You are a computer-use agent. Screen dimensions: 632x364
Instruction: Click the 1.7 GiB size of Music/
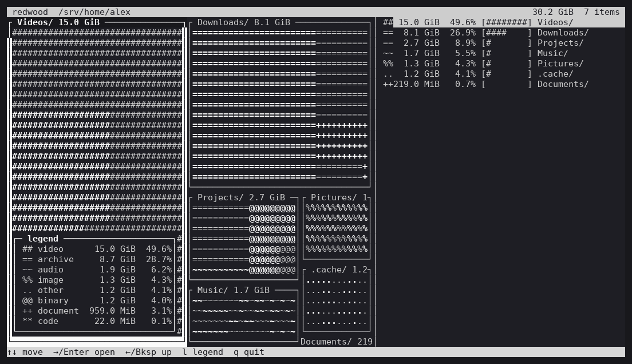click(x=421, y=53)
